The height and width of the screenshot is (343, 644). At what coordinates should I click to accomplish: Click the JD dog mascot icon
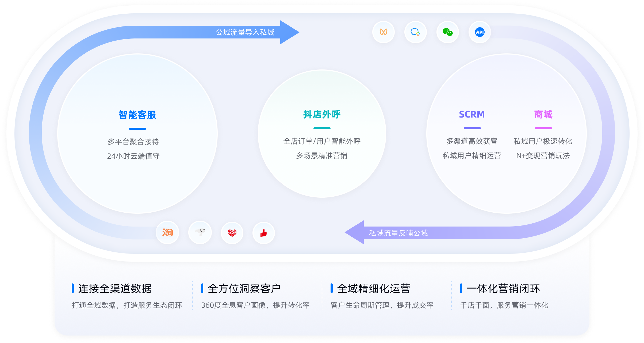point(200,233)
